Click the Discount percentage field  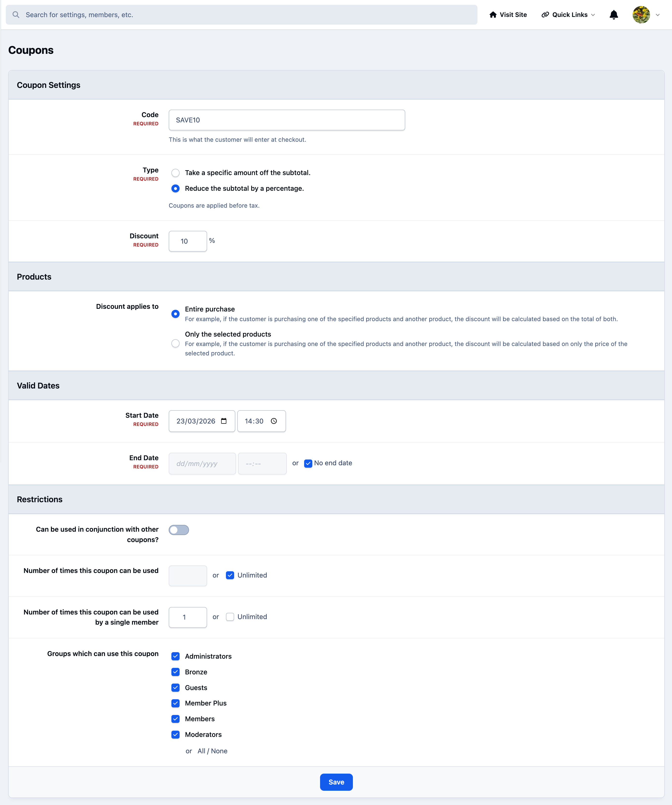coord(188,241)
